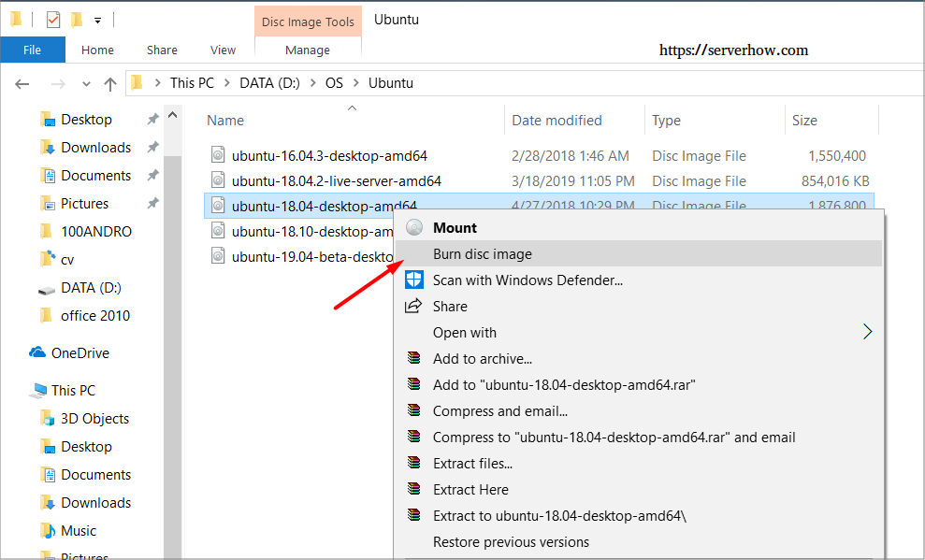925x560 pixels.
Task: Click the Properties checkmark icon in quick access toolbar
Action: tap(53, 20)
